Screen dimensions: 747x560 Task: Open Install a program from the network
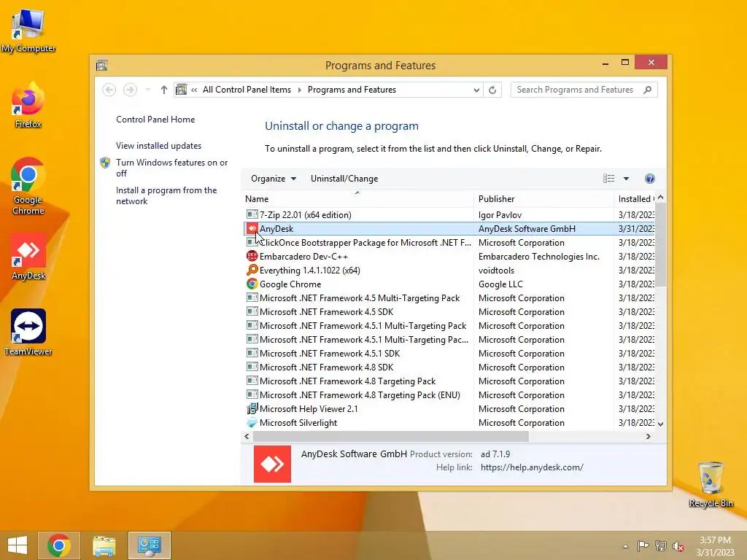coord(166,195)
